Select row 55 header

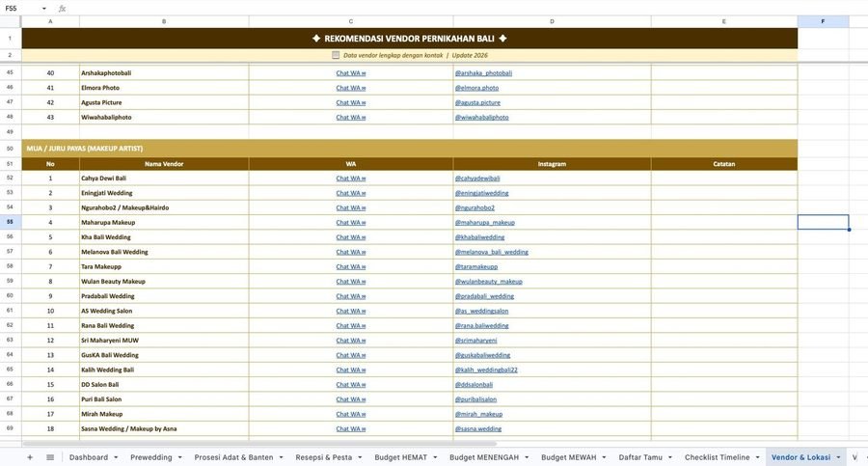click(10, 222)
